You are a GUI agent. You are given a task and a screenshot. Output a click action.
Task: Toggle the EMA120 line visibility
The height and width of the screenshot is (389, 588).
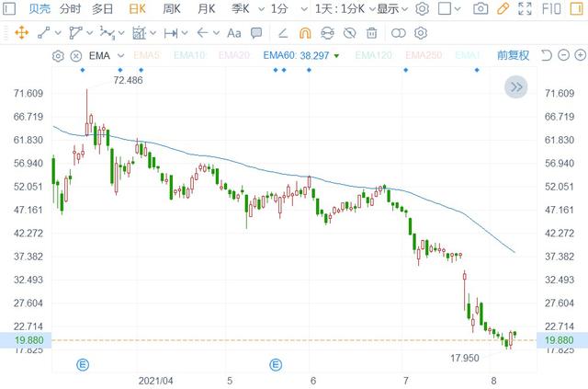point(373,56)
